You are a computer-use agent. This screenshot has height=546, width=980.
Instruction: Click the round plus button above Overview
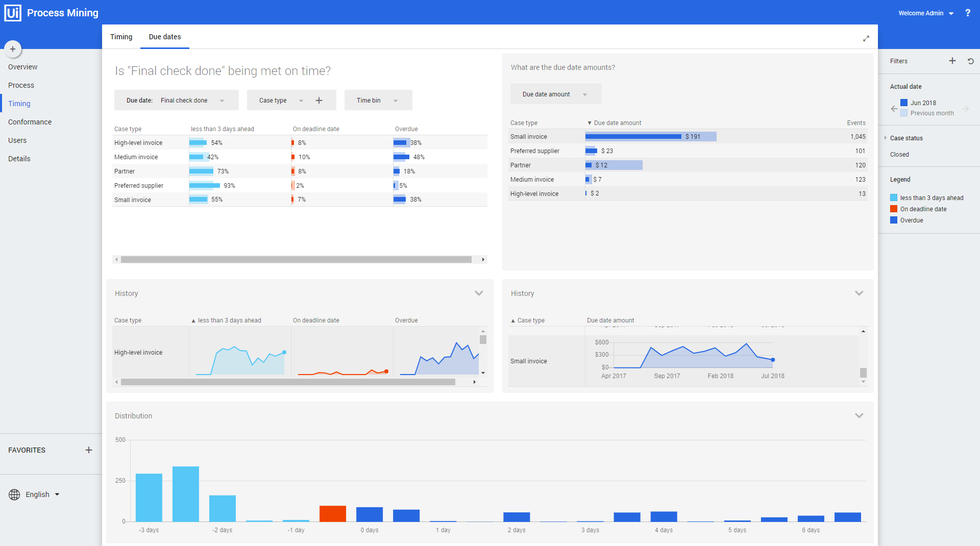13,49
